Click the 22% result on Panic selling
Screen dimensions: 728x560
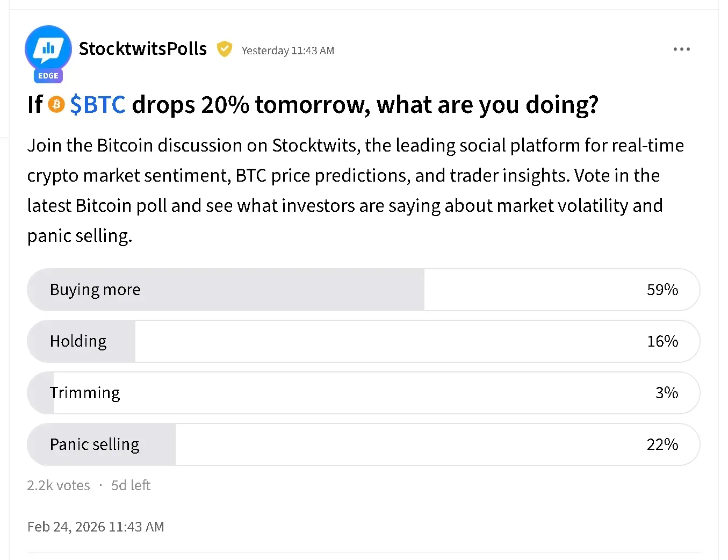coord(662,444)
